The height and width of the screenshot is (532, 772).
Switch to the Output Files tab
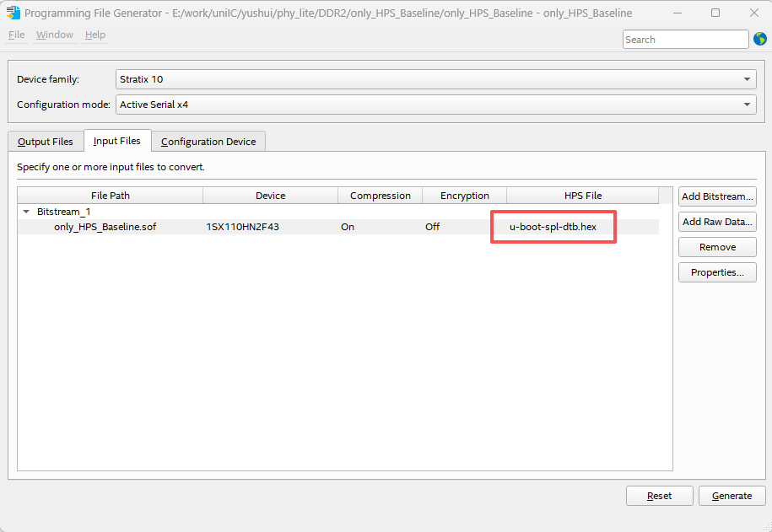click(x=46, y=142)
